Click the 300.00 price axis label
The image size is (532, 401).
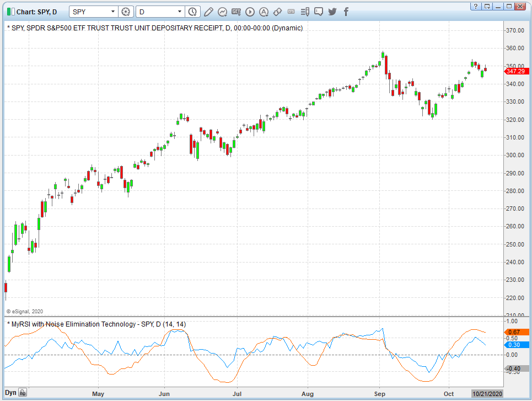[515, 155]
